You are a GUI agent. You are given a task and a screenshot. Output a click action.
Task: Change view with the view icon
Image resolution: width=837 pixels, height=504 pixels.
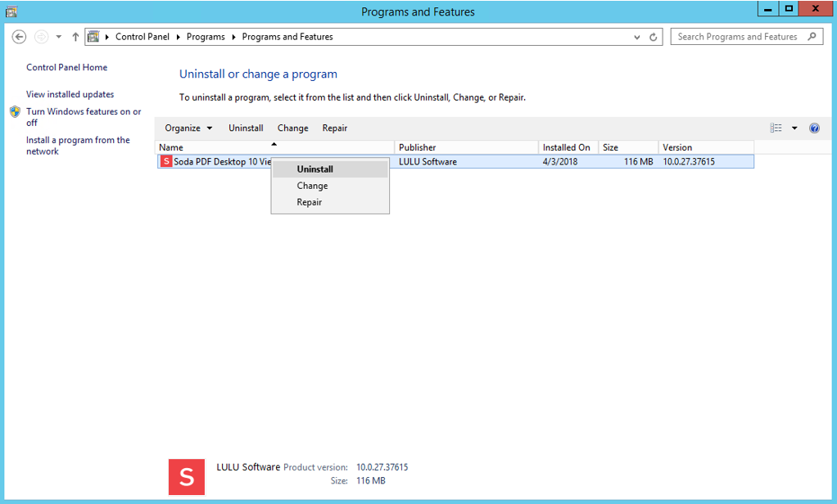[x=776, y=128]
